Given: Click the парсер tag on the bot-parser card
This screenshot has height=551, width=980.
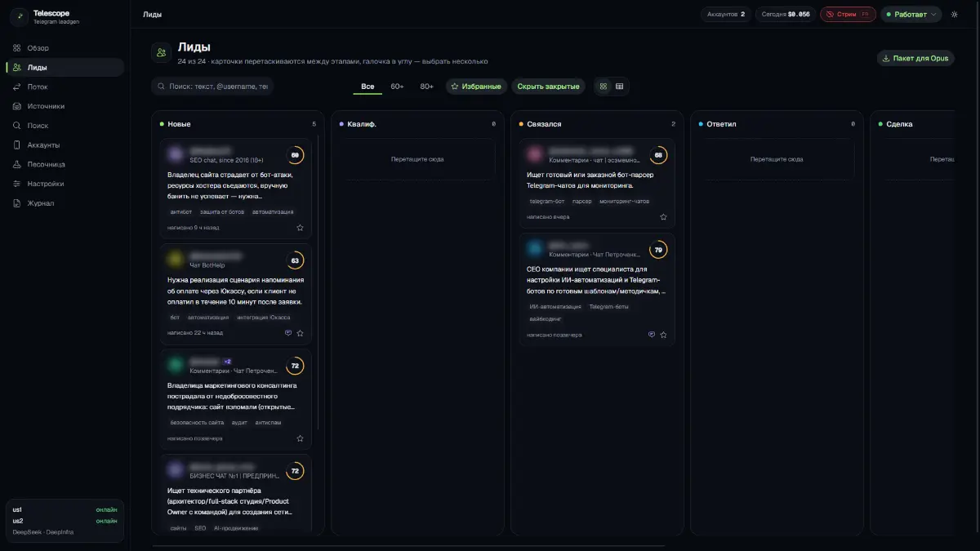Looking at the screenshot, I should pos(581,201).
